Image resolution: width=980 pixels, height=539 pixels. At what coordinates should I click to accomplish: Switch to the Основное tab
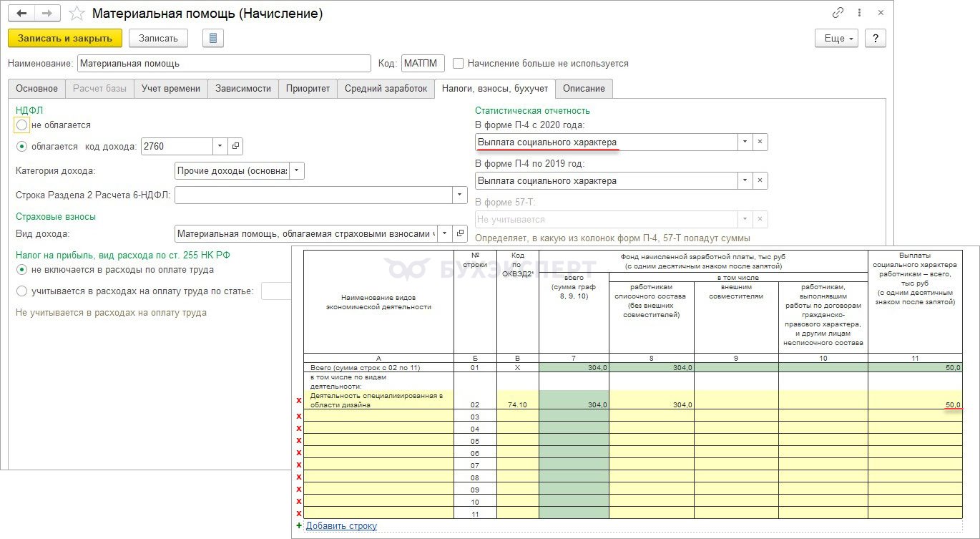point(36,89)
